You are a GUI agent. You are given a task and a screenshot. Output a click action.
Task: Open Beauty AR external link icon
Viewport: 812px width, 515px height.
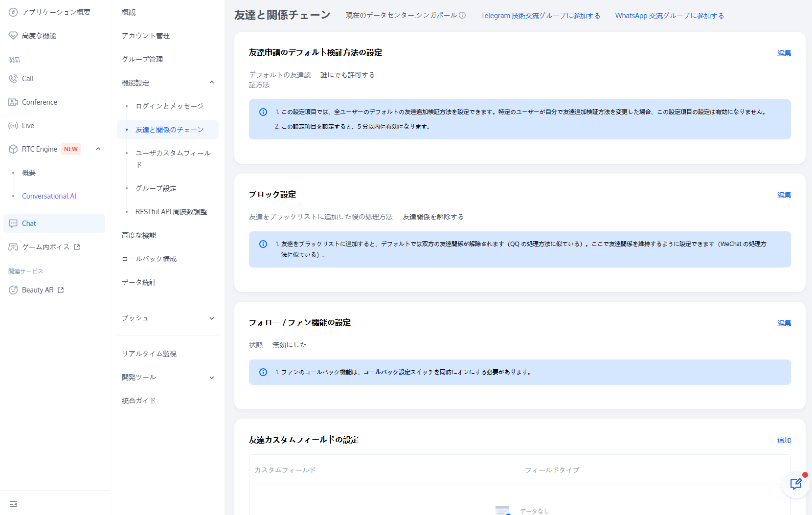[x=61, y=290]
